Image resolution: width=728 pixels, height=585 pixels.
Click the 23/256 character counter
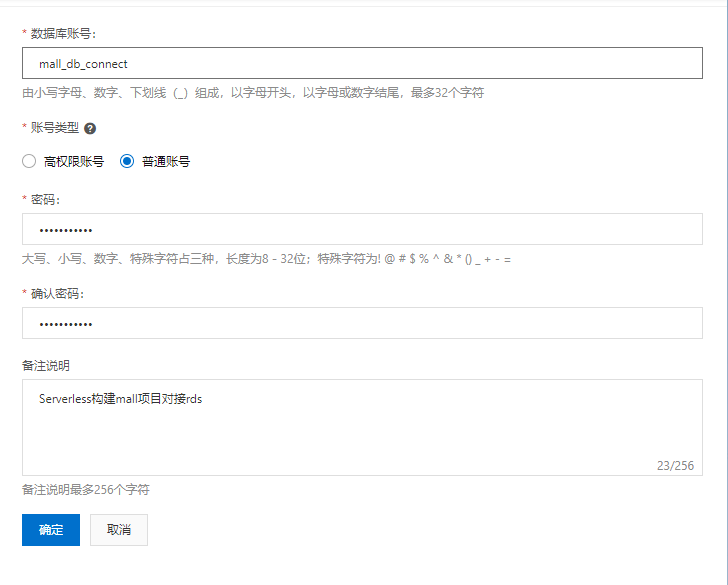[x=675, y=466]
